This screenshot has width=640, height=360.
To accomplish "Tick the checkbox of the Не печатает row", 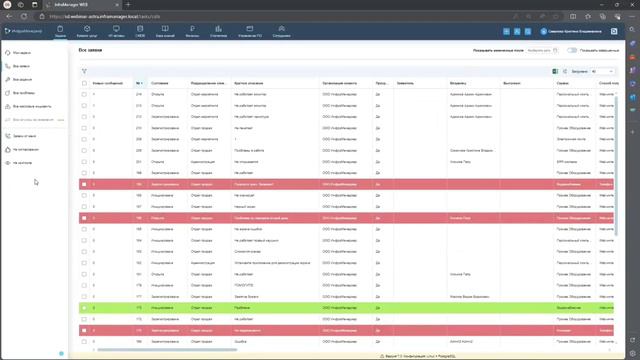I will pyautogui.click(x=84, y=128).
